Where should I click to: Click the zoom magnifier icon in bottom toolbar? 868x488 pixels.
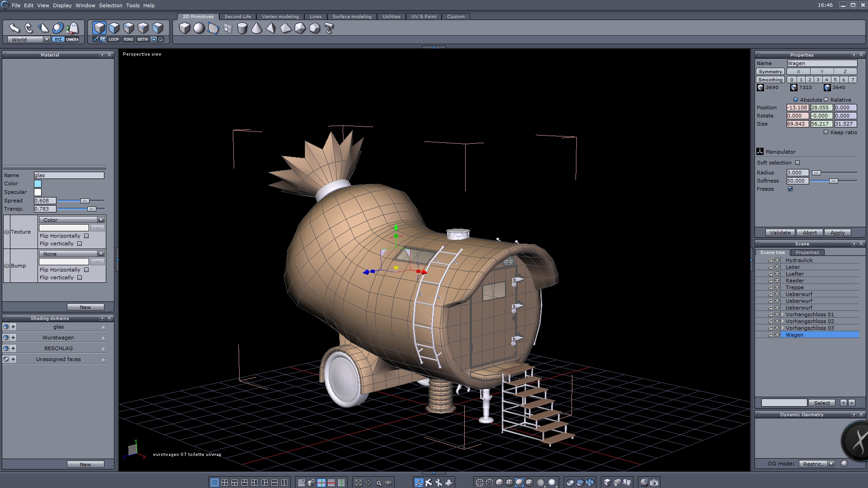(x=378, y=483)
